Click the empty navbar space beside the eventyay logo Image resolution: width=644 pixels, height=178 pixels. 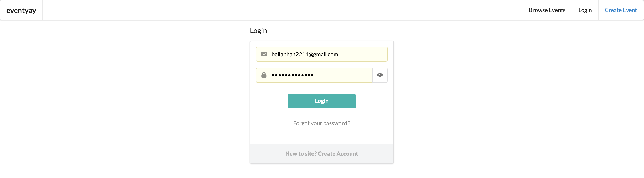pyautogui.click(x=282, y=10)
